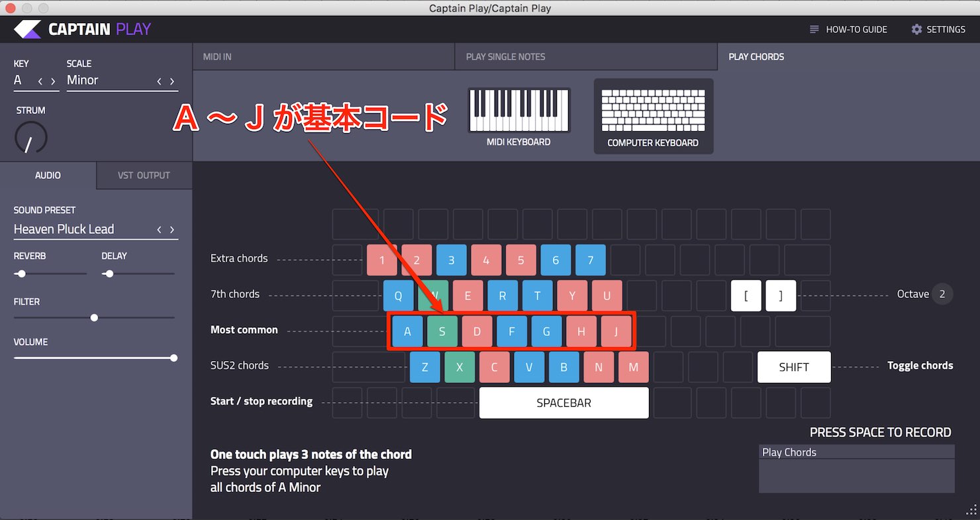Click the left bracket octave-down key

click(746, 295)
